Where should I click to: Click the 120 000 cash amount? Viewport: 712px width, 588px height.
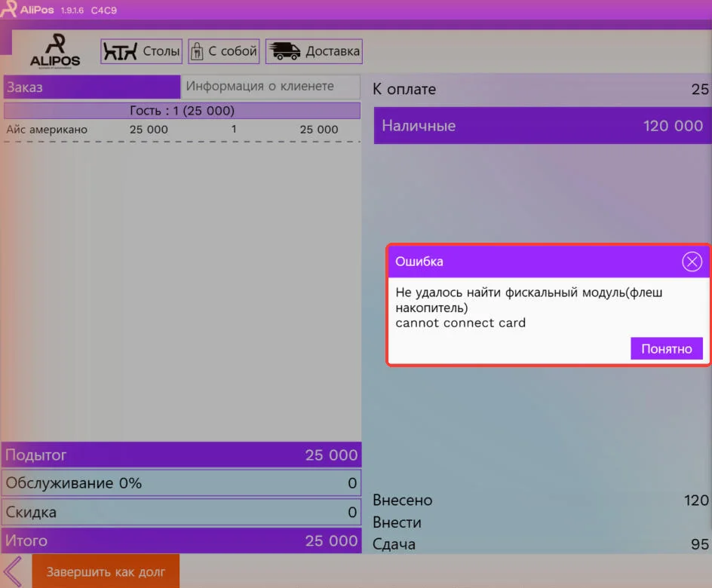[x=673, y=126]
